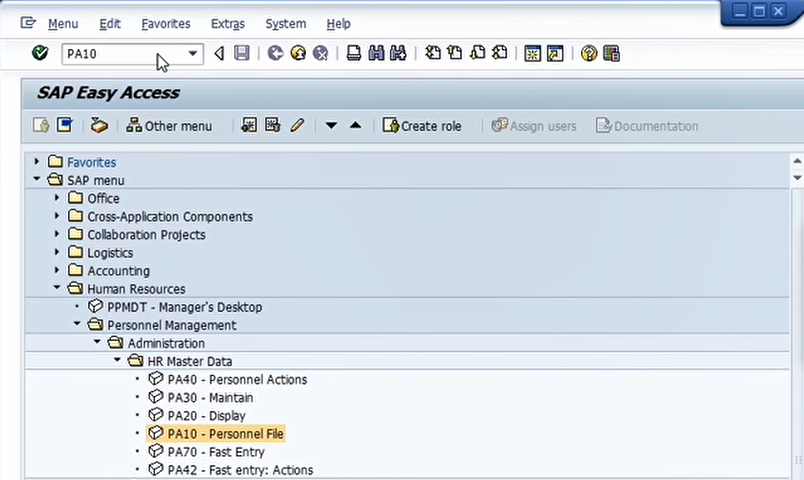Click the Delete Favorites icon

[x=273, y=125]
